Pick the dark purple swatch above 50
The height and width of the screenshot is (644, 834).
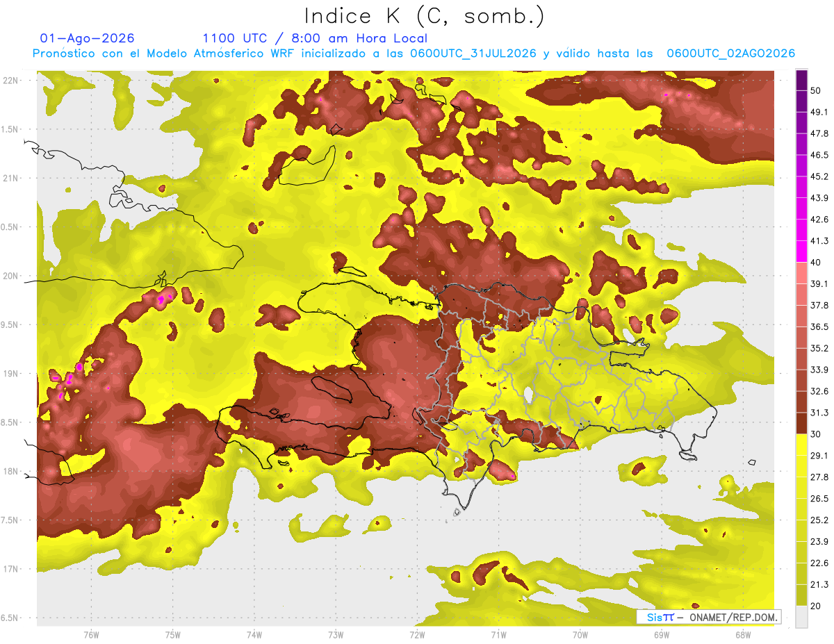point(801,81)
